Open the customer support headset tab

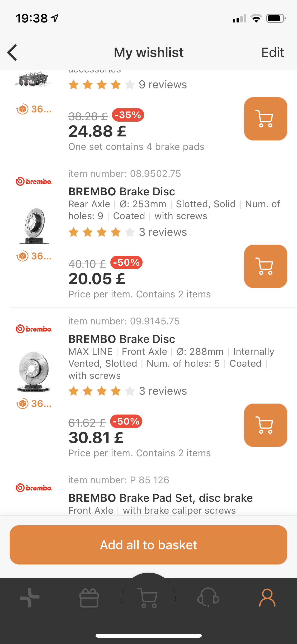tap(208, 597)
